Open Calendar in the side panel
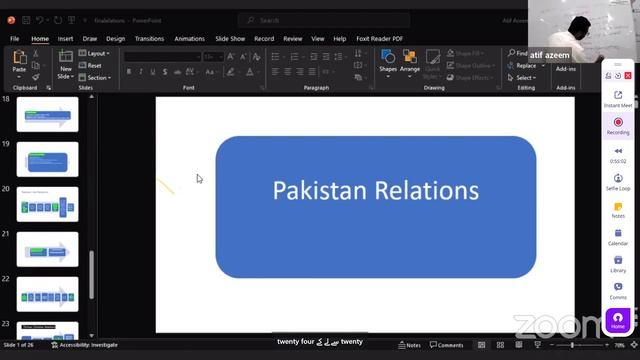The image size is (640, 360). [618, 237]
